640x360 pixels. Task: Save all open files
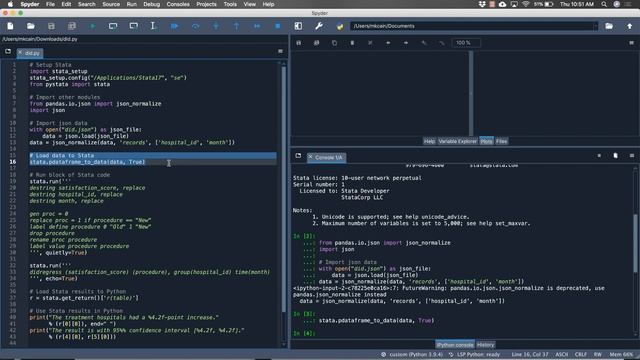[72, 26]
